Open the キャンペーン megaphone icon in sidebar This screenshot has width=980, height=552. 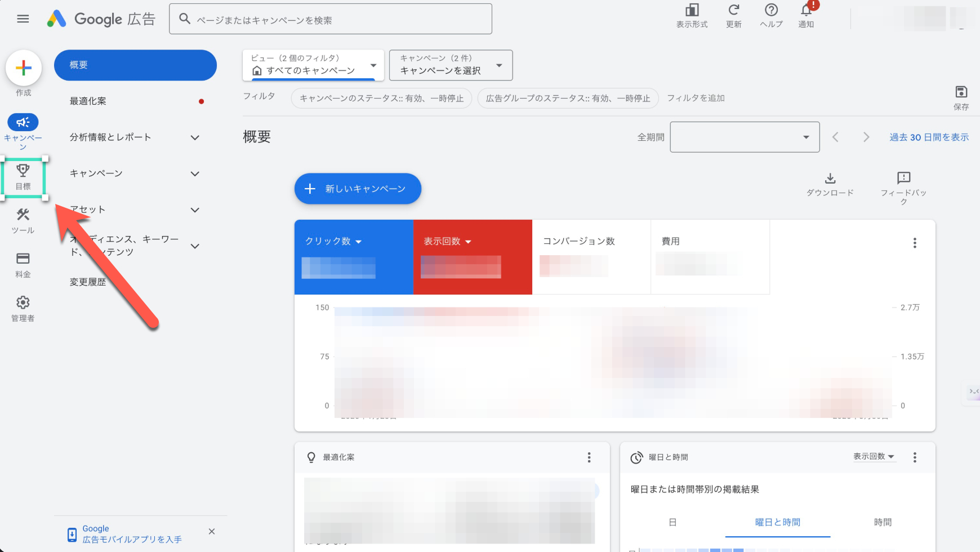[23, 122]
